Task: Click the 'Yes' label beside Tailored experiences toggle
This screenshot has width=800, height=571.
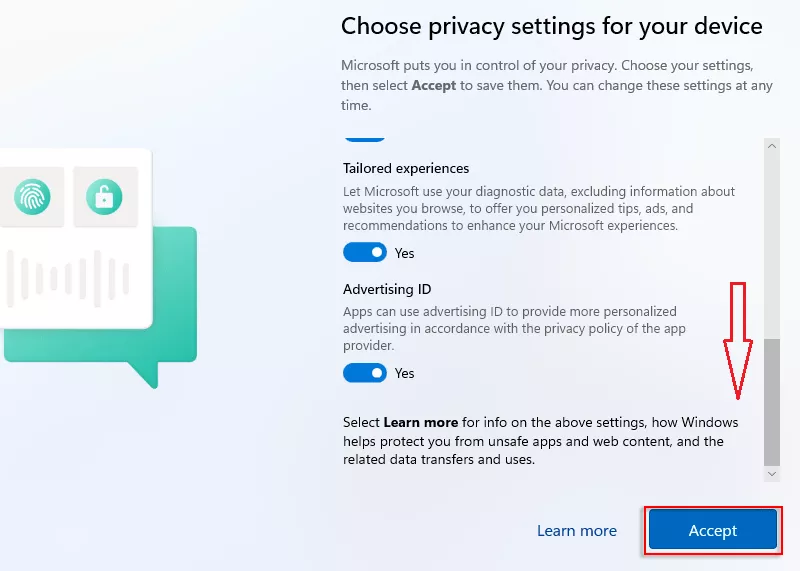Action: coord(404,253)
